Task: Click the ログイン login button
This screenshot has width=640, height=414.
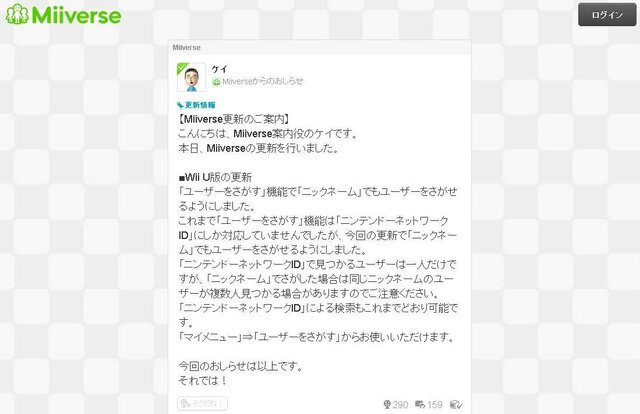Action: click(x=607, y=15)
